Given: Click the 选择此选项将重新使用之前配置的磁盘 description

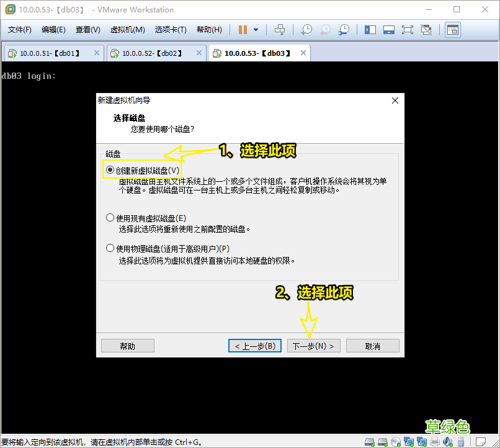Looking at the screenshot, I should point(184,229).
